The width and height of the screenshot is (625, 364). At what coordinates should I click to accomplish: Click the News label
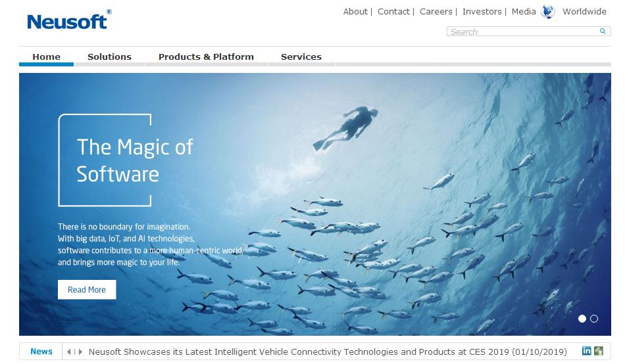point(41,352)
